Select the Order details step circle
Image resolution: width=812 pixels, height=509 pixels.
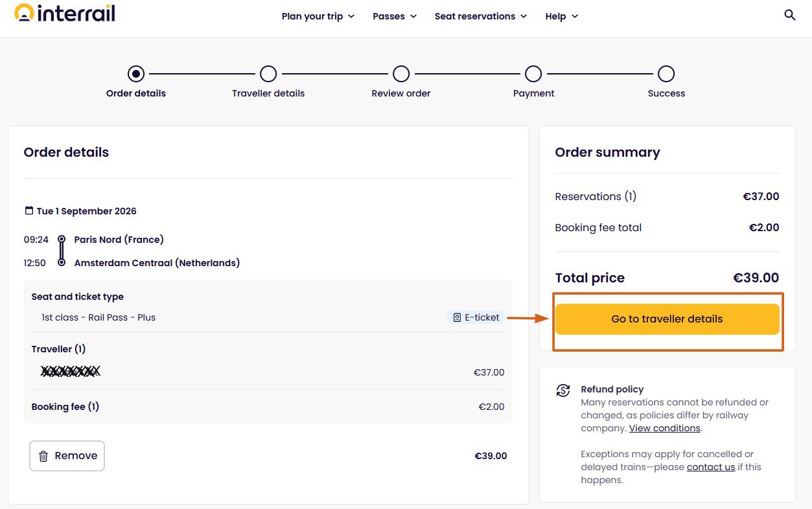click(x=136, y=74)
